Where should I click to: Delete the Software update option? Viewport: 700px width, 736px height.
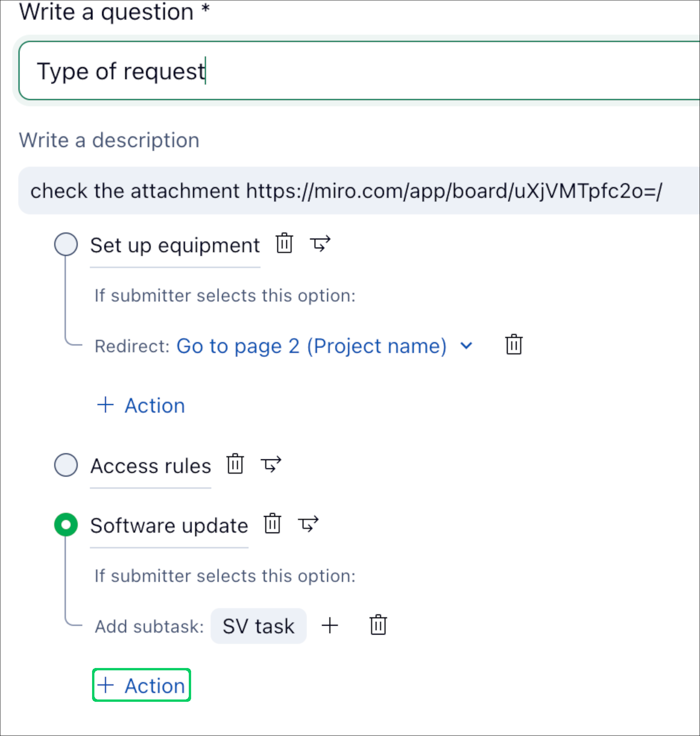272,524
